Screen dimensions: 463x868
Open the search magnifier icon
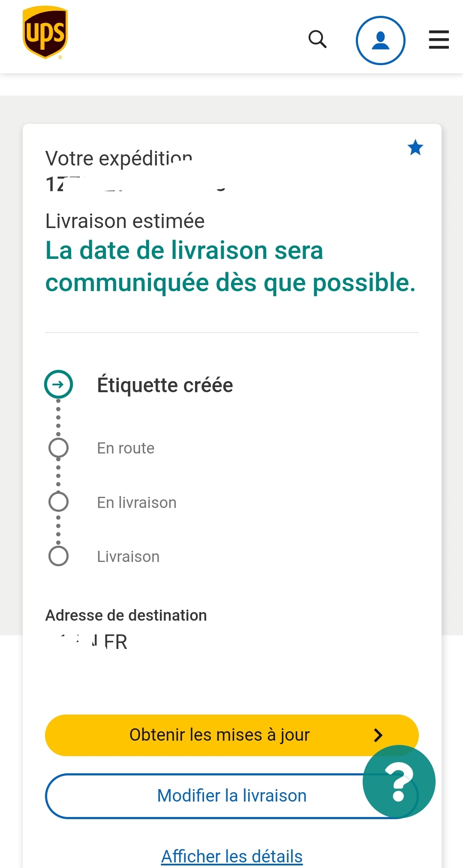(x=318, y=39)
